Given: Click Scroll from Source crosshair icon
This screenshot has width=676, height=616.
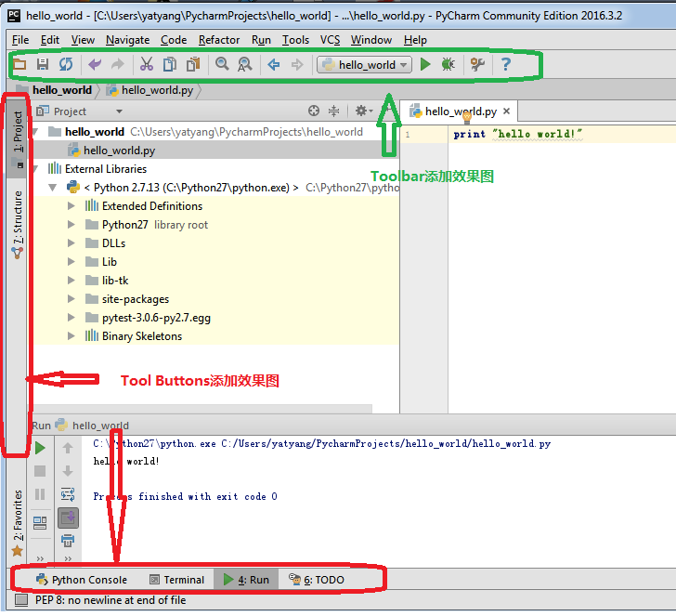Looking at the screenshot, I should click(x=314, y=111).
